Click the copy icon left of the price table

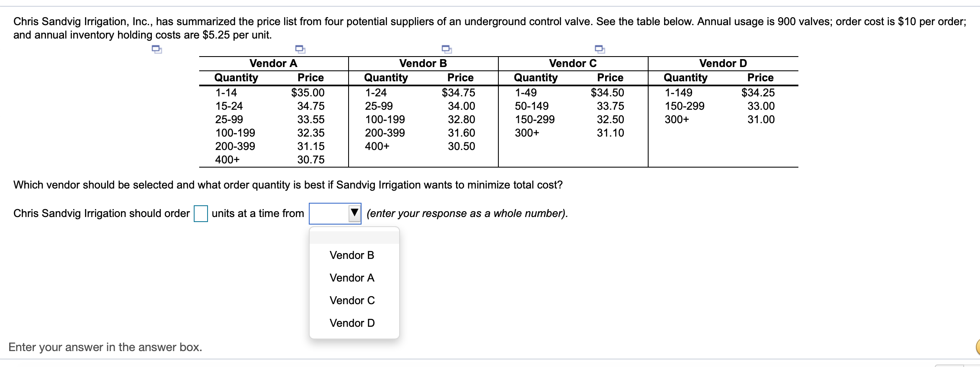tap(157, 49)
